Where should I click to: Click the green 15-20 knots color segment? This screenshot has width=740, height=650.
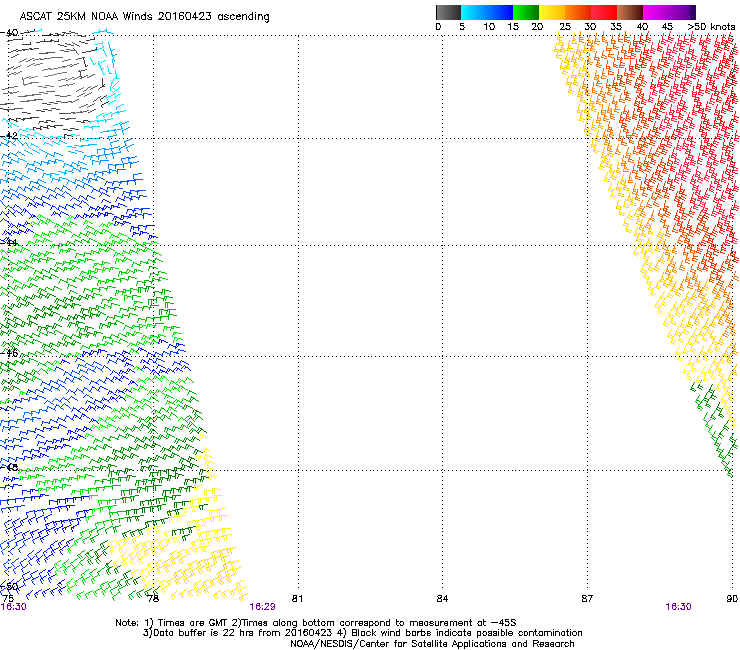click(x=526, y=12)
